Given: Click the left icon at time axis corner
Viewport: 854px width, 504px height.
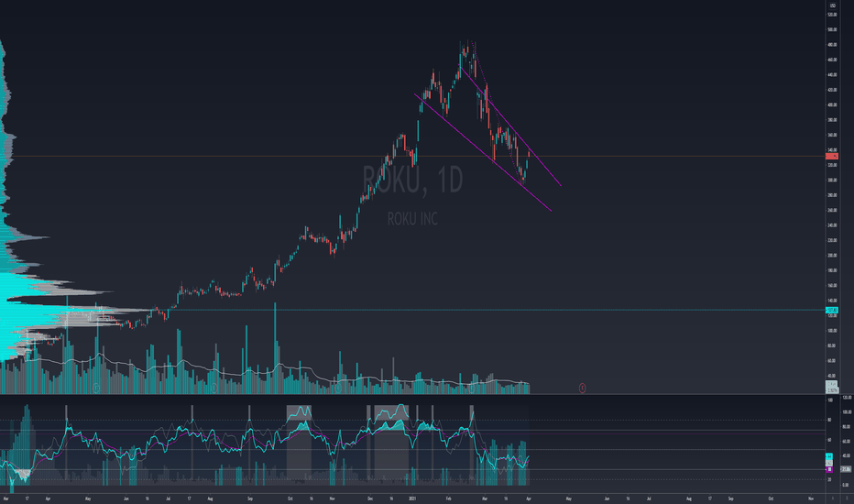Looking at the screenshot, I should (x=833, y=498).
